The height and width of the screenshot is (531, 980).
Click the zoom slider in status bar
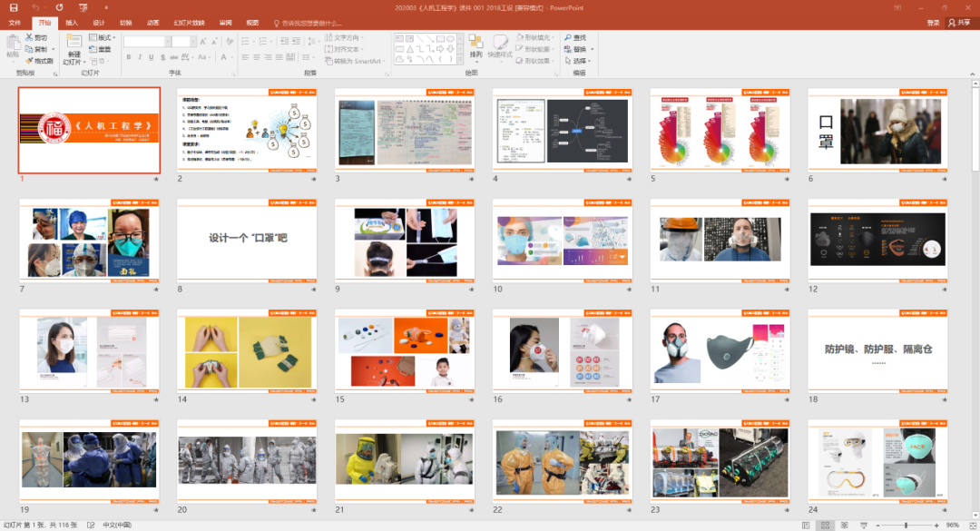pyautogui.click(x=906, y=526)
